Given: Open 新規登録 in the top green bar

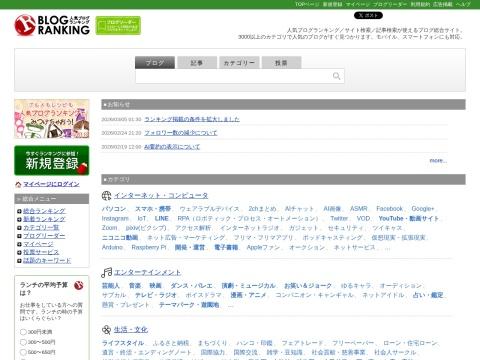Looking at the screenshot, I should pos(332,4).
